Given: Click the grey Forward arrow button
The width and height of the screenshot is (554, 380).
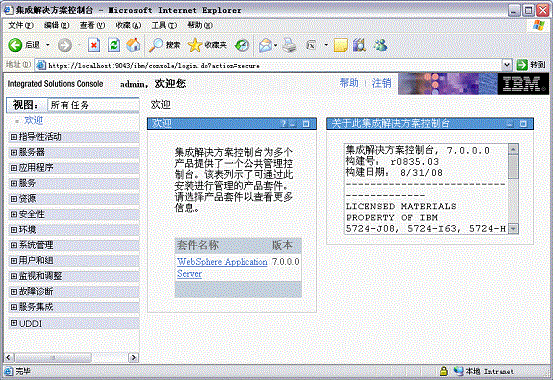Looking at the screenshot, I should click(65, 45).
